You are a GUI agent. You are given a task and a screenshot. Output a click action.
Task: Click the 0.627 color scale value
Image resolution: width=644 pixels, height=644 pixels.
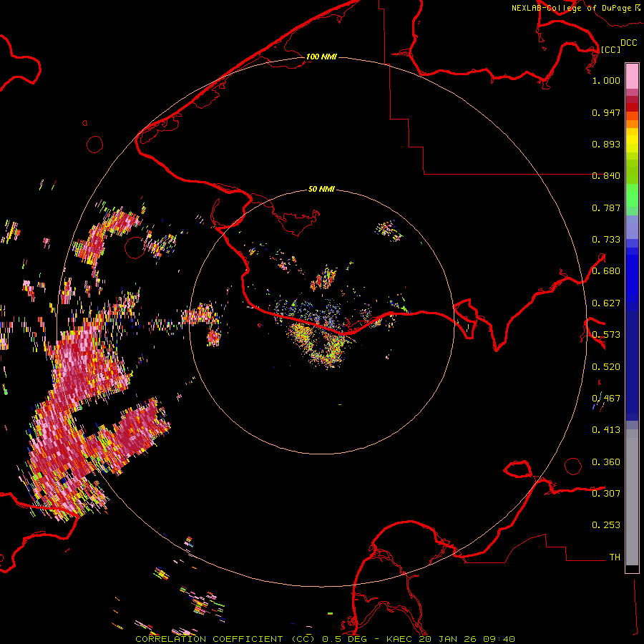606,303
